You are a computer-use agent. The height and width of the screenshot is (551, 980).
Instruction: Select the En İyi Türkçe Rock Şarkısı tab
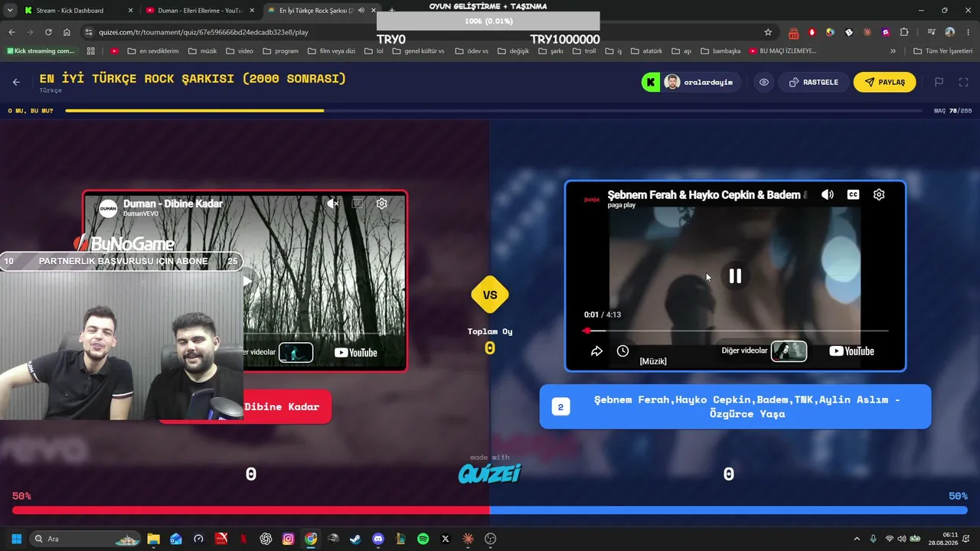pyautogui.click(x=322, y=11)
